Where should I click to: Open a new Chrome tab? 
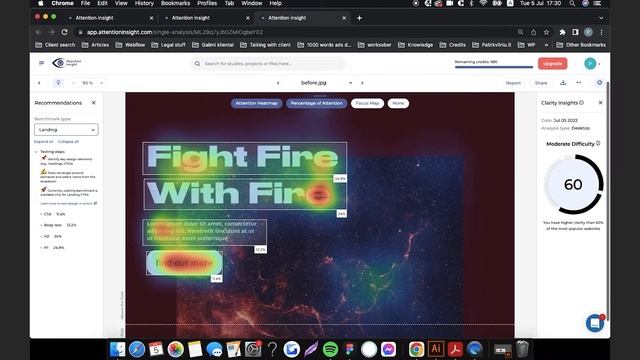click(x=359, y=18)
